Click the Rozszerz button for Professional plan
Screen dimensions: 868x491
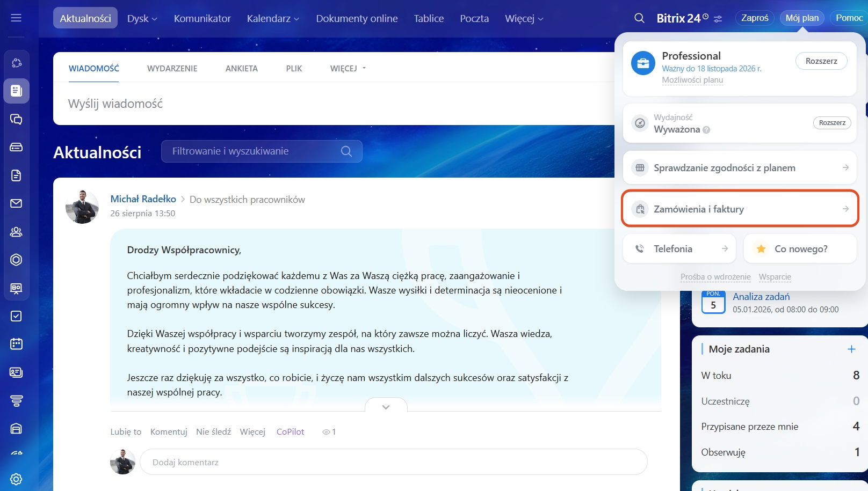pyautogui.click(x=821, y=61)
